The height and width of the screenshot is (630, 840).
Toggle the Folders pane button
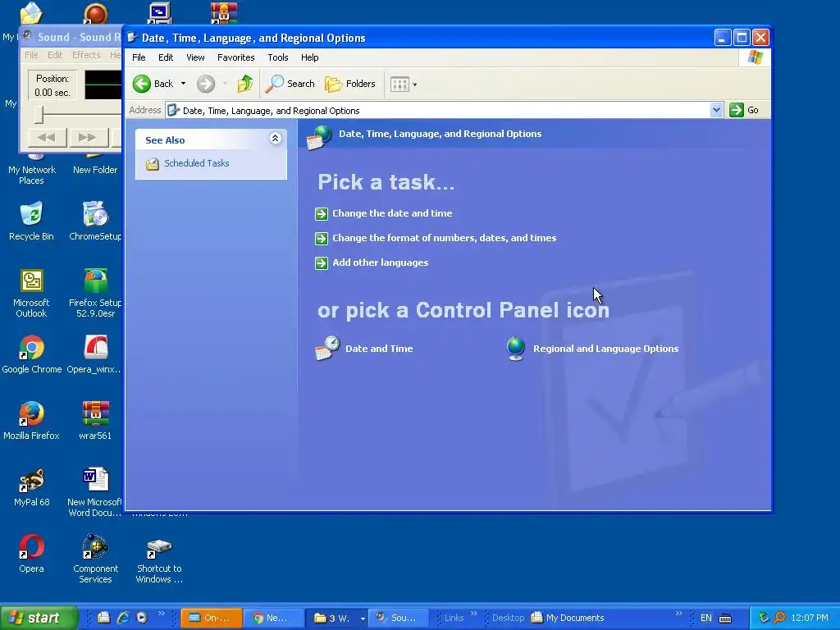coord(350,84)
